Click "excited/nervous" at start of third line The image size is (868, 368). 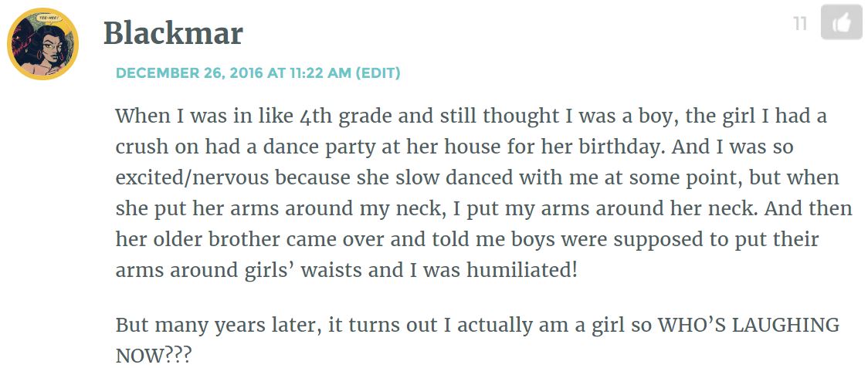coord(192,178)
